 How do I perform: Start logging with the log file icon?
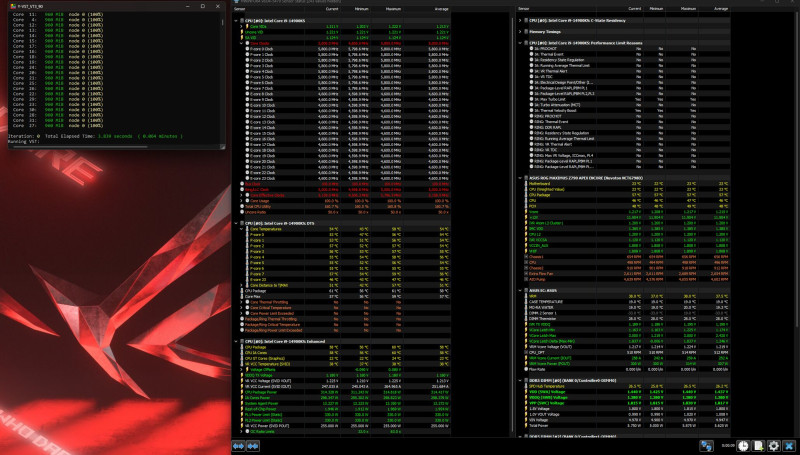click(759, 446)
